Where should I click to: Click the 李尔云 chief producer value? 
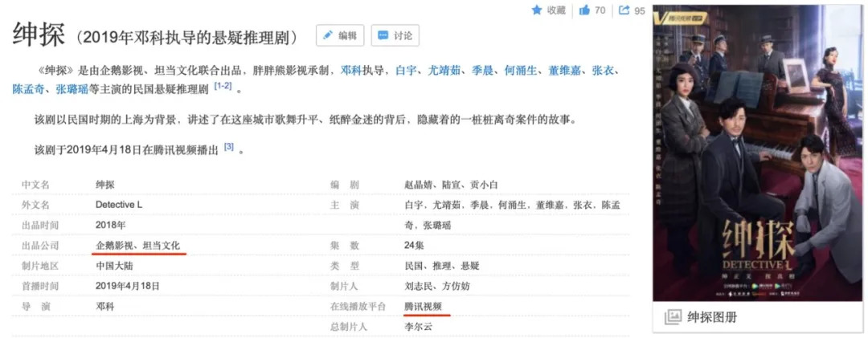pyautogui.click(x=419, y=327)
